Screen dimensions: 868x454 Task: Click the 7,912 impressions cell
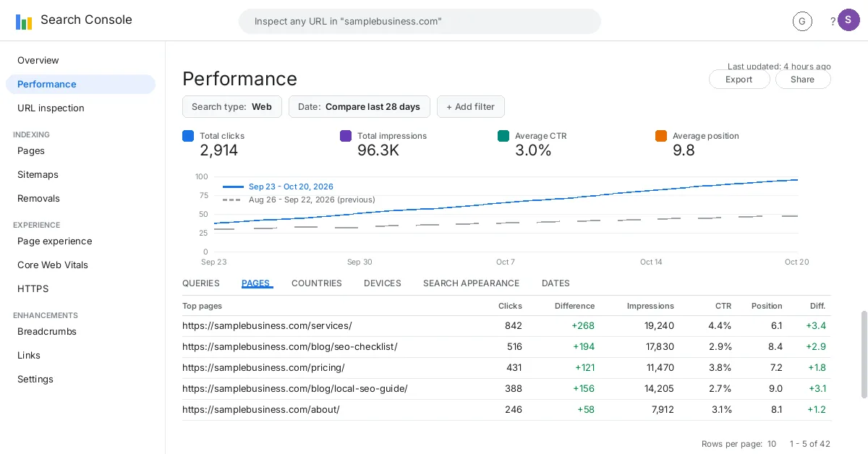tap(663, 410)
